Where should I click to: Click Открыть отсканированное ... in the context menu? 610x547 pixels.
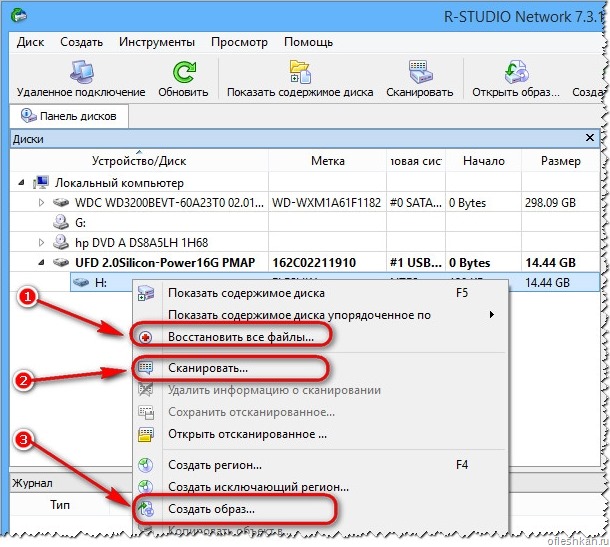point(247,434)
